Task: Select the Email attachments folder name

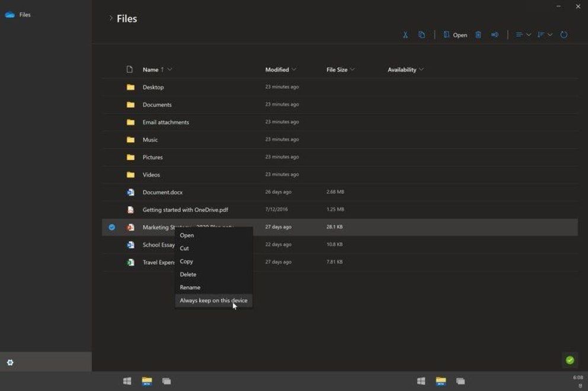Action: click(166, 122)
